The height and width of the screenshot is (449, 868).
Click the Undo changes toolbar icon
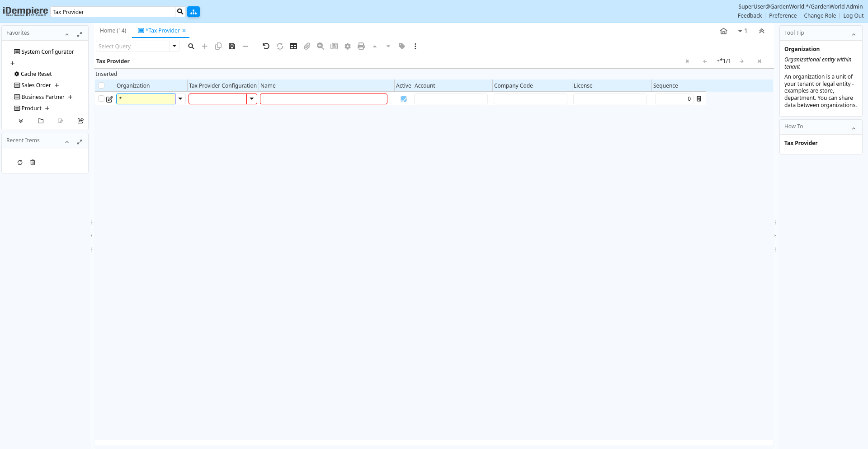pyautogui.click(x=266, y=46)
